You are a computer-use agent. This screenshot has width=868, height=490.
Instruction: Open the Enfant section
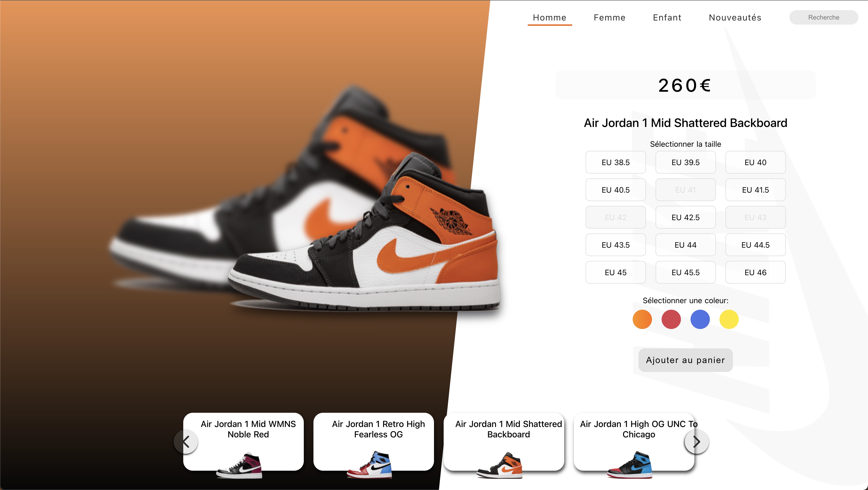point(667,18)
